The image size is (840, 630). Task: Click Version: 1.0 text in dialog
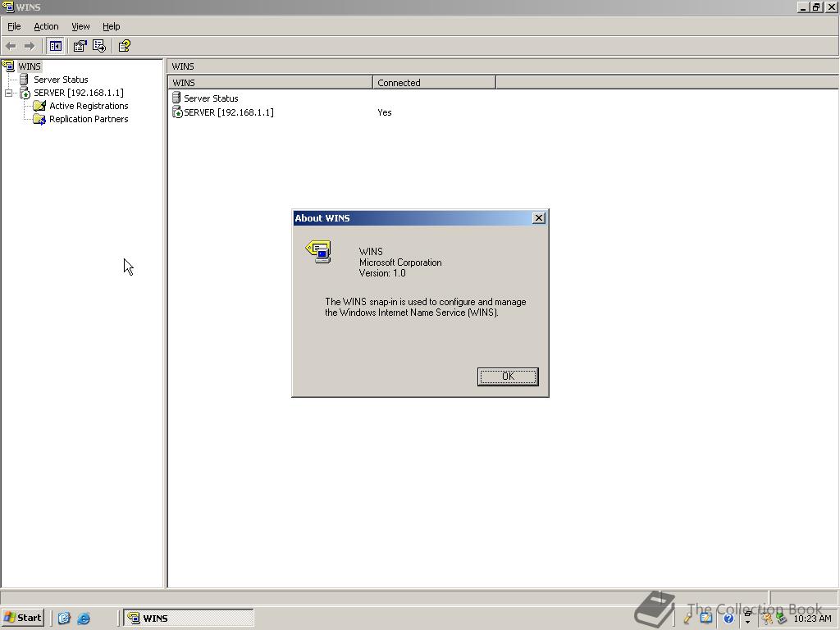click(382, 273)
